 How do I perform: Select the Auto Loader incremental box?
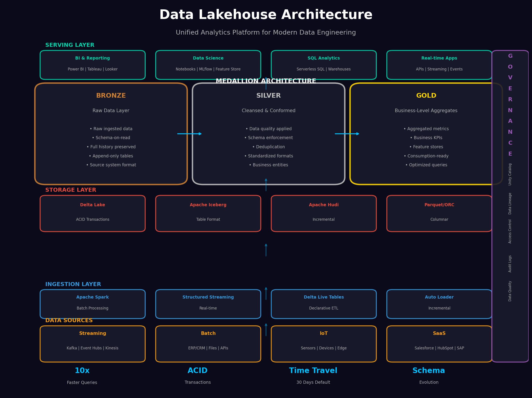tap(439, 304)
